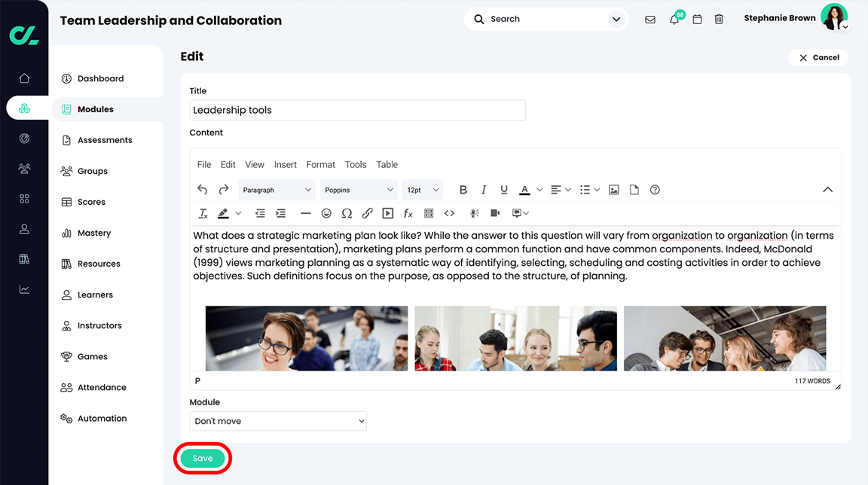Open the 12pt font size dropdown
Viewport: 868px width, 485px height.
[423, 190]
